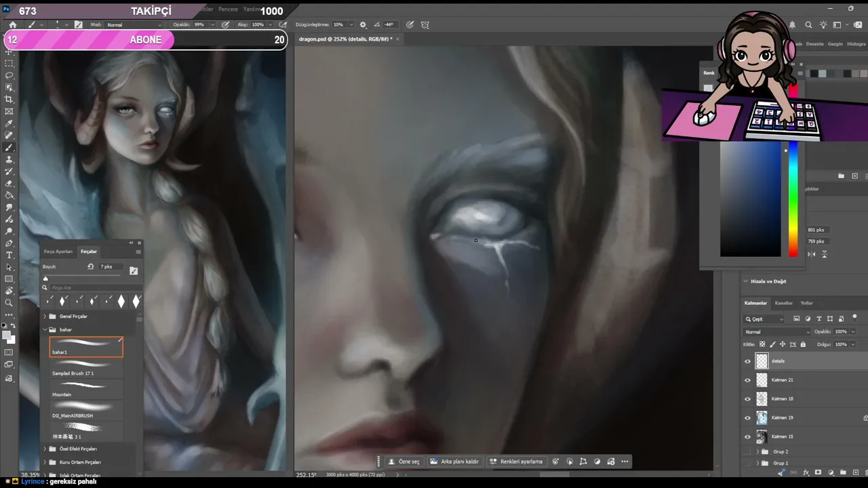Open the brush Mod dropdown

(x=134, y=25)
